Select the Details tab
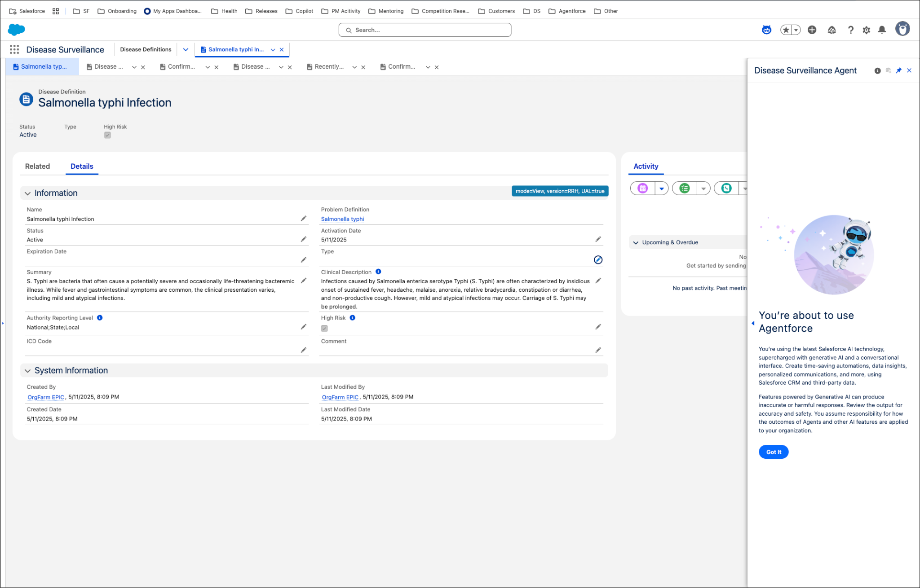 [x=82, y=166]
